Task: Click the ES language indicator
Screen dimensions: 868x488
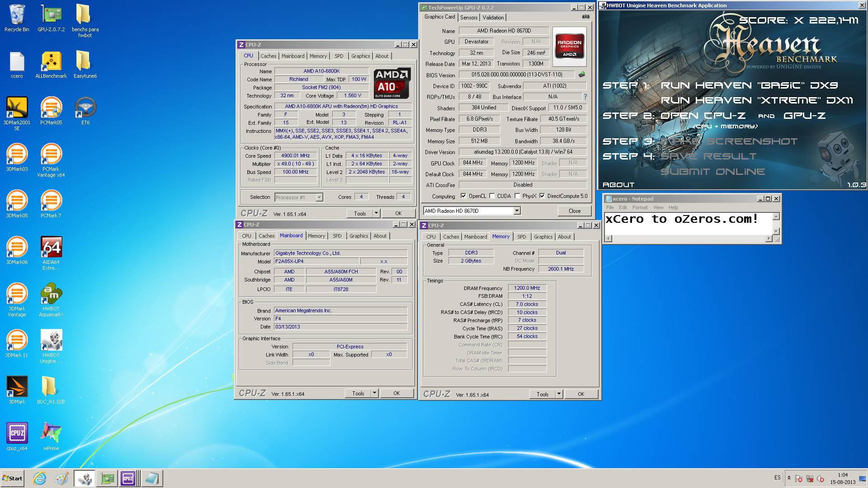Action: 777,478
